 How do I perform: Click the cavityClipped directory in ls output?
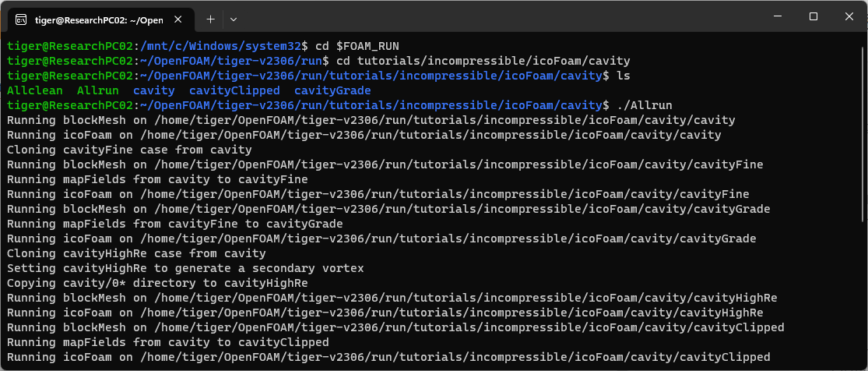[234, 90]
